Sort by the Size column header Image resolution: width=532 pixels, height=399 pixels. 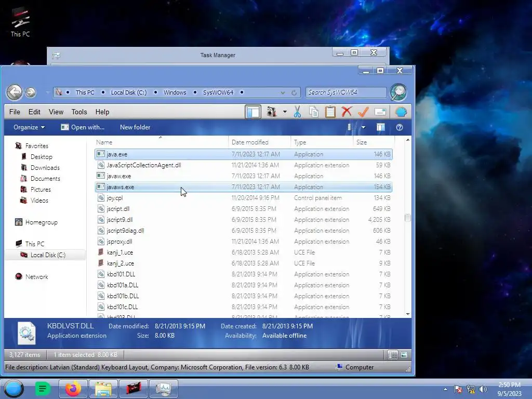(x=373, y=142)
